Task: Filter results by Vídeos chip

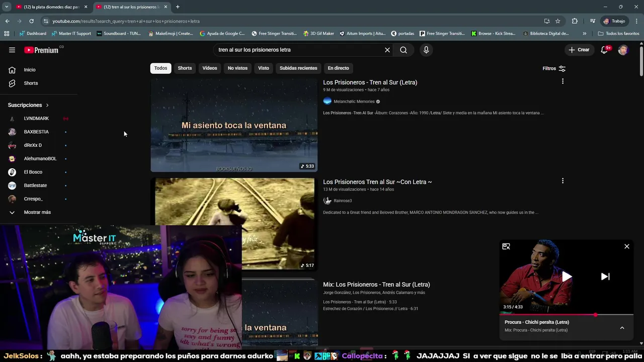Action: pyautogui.click(x=210, y=68)
